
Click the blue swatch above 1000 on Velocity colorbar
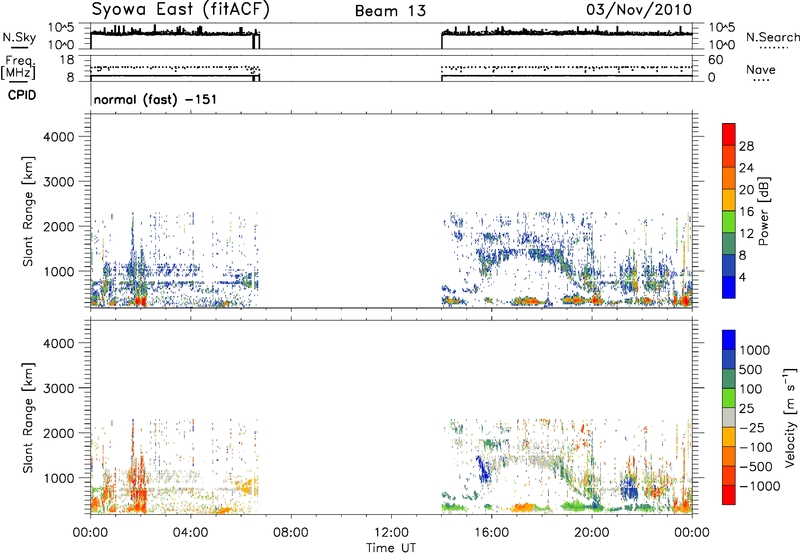[x=729, y=340]
